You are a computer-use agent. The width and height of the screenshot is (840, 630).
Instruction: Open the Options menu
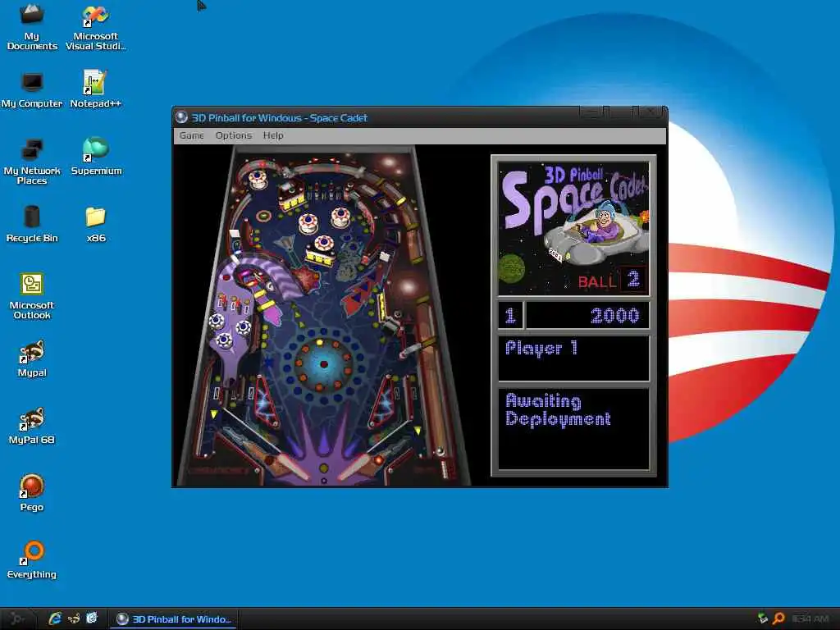[x=234, y=135]
